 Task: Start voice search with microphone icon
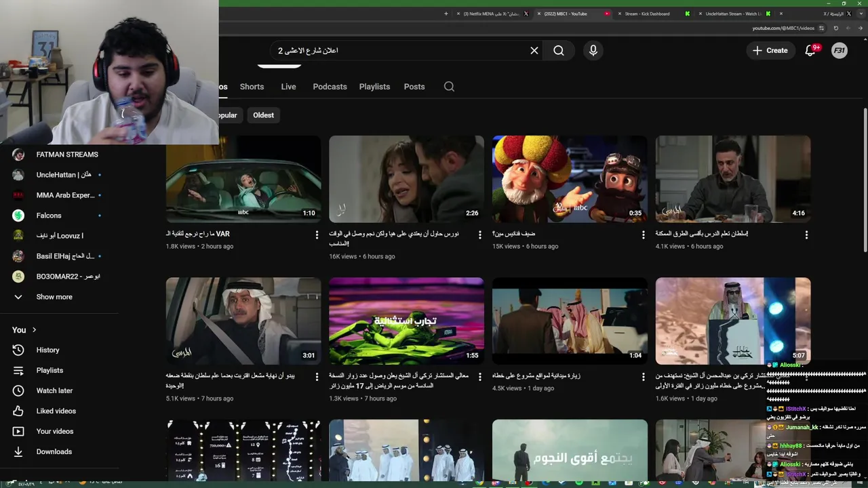[593, 50]
